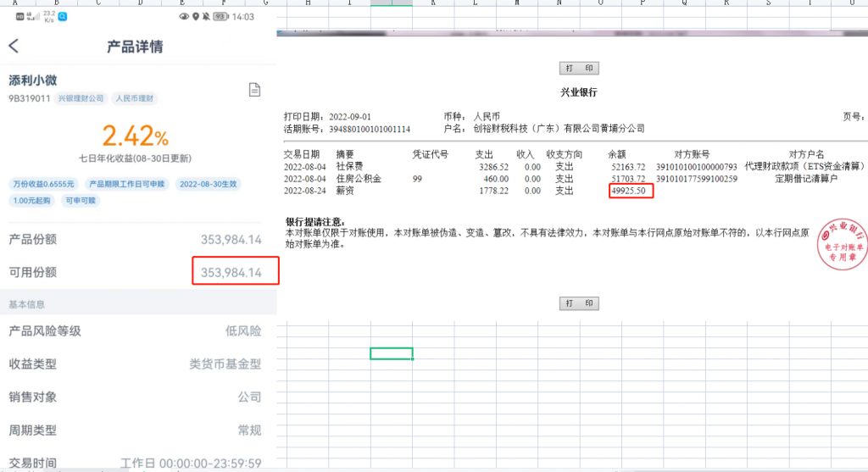Click the highlighted spreadsheet column header
This screenshot has width=868, height=472.
[x=392, y=3]
